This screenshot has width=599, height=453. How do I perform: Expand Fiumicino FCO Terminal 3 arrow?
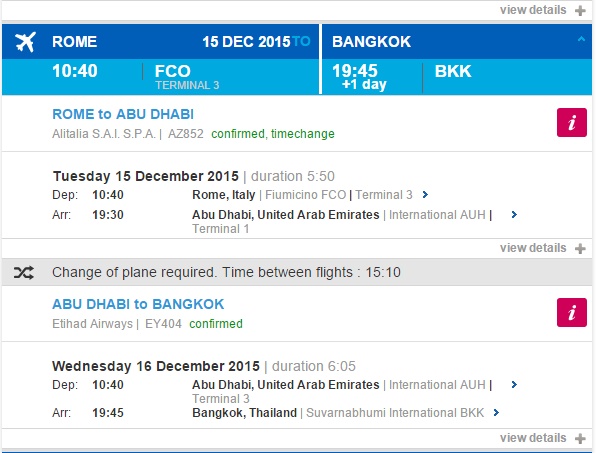click(x=425, y=195)
